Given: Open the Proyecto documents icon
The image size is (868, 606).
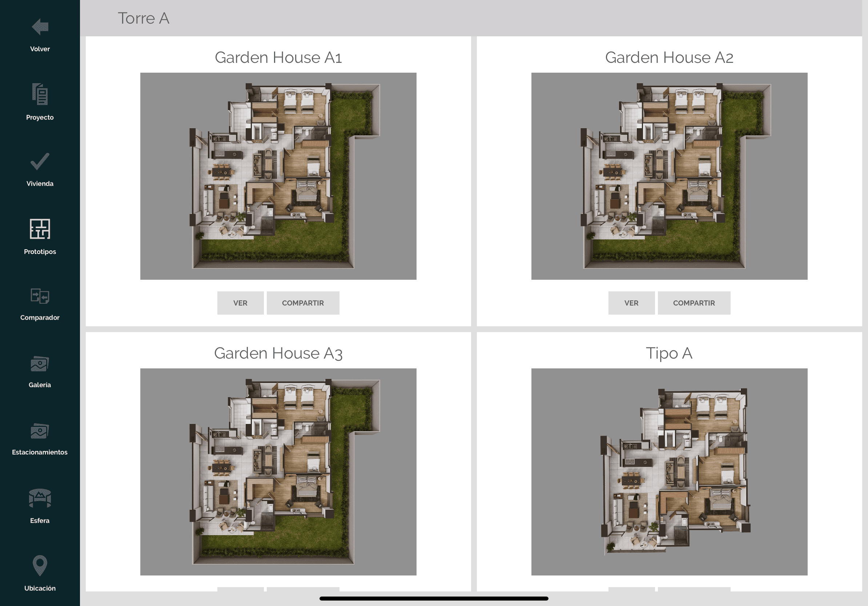Looking at the screenshot, I should [40, 94].
